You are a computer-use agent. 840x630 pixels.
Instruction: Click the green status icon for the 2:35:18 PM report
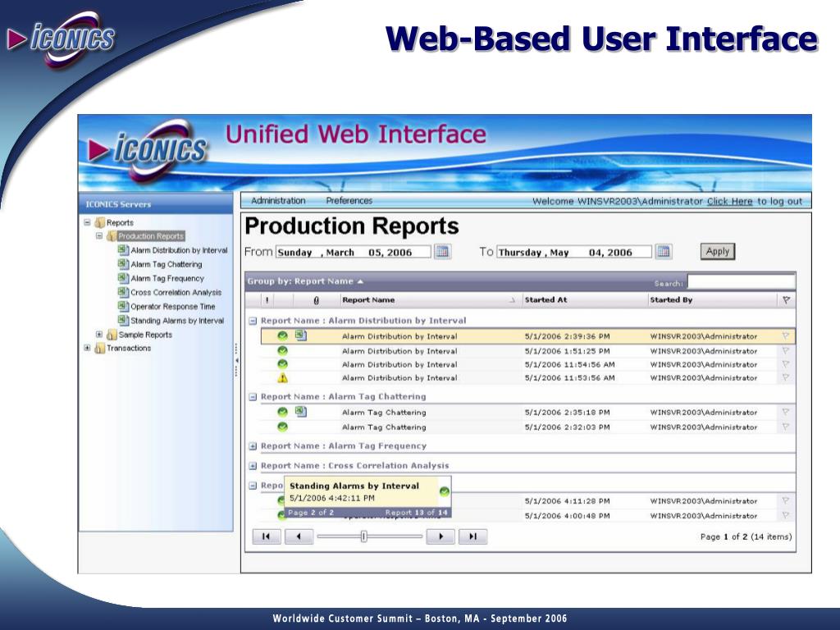(282, 412)
